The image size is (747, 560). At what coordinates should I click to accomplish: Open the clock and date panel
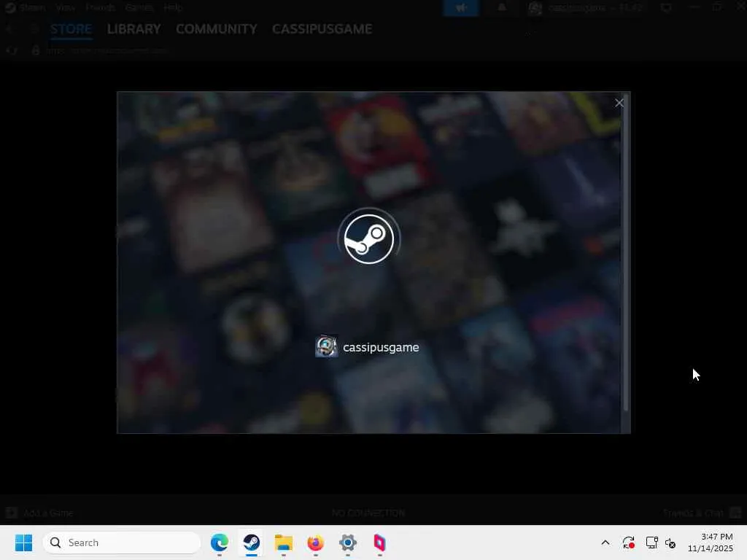710,542
